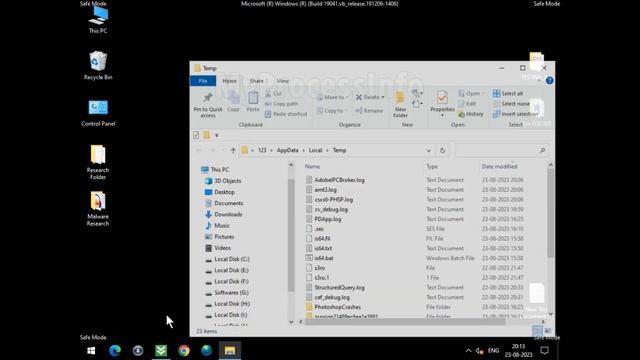This screenshot has height=360, width=640.
Task: Switch to the View ribbon tab
Action: point(282,81)
